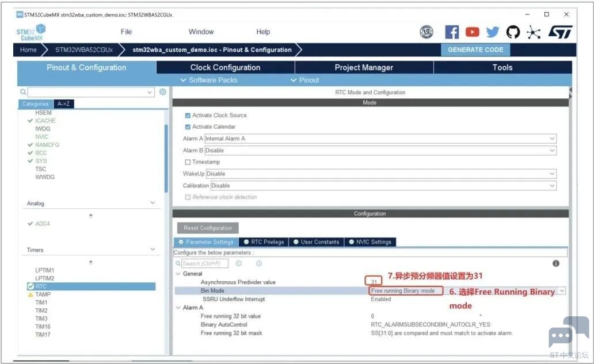Viewport: 594px width, 364px height.
Task: Switch to Clock Configuration tab
Action: (x=226, y=67)
